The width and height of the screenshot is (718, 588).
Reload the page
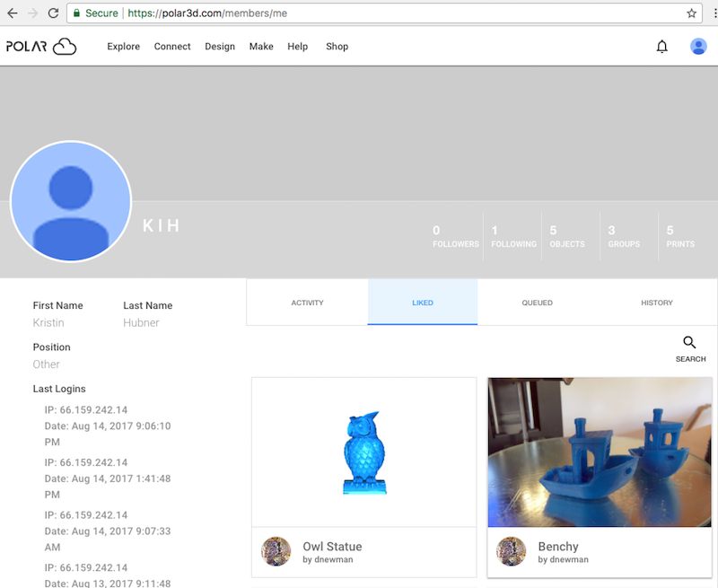tap(53, 13)
